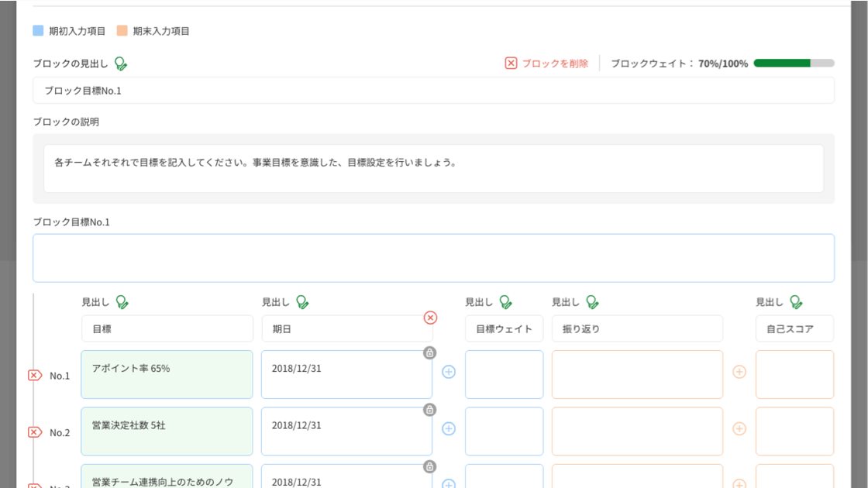
Task: Click the ブロック目標No.1 heading input field
Action: 433,91
